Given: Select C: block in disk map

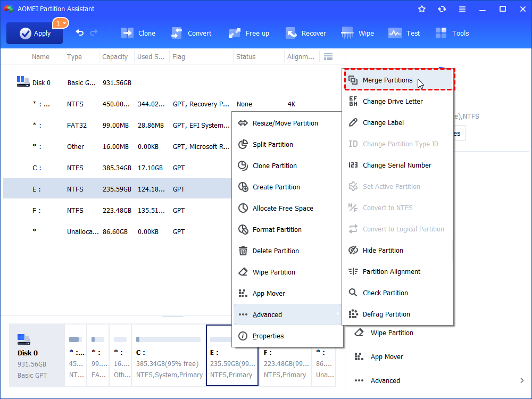Looking at the screenshot, I should (x=169, y=355).
